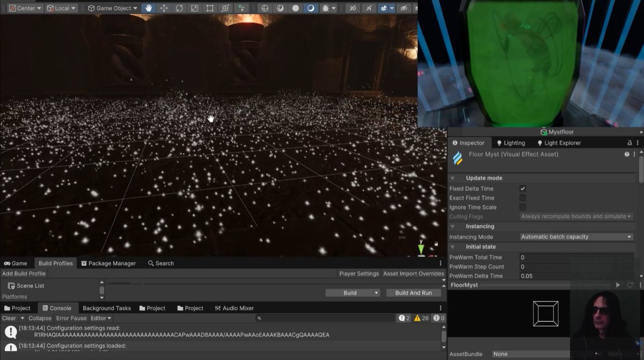This screenshot has width=644, height=360.
Task: Open the Local handle rotation dropdown
Action: [x=62, y=8]
